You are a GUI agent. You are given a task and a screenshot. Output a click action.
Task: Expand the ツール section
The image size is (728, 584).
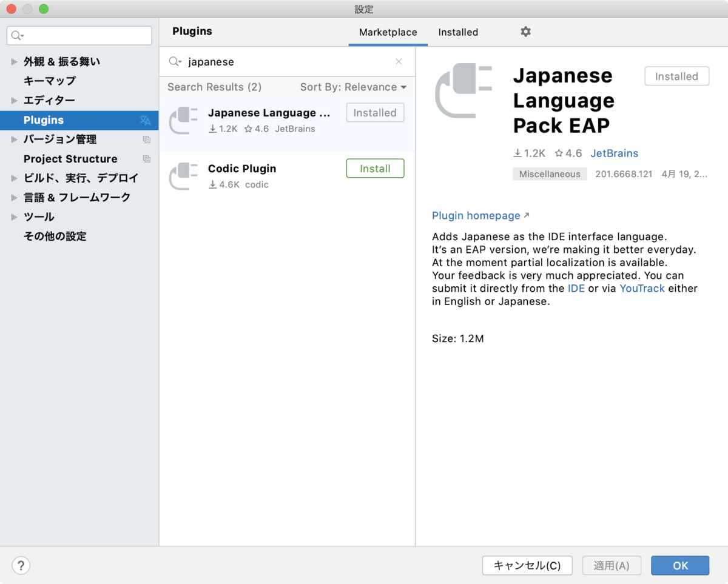[15, 217]
